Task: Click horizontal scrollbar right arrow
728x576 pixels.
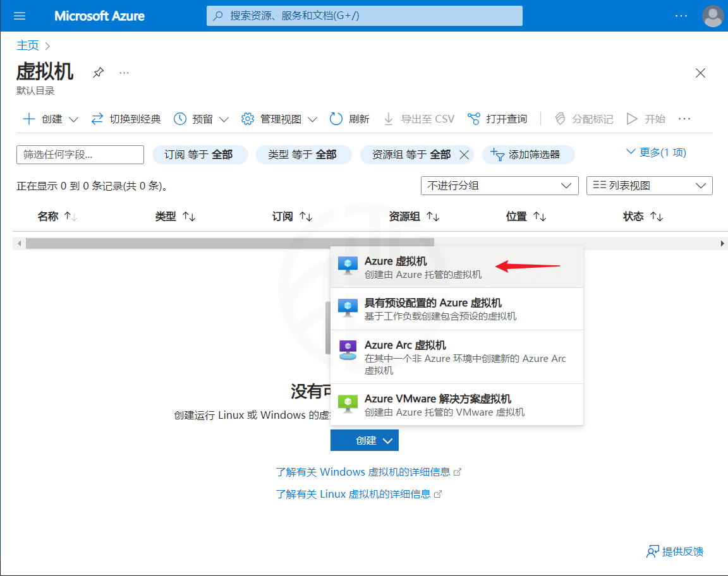Action: click(722, 243)
